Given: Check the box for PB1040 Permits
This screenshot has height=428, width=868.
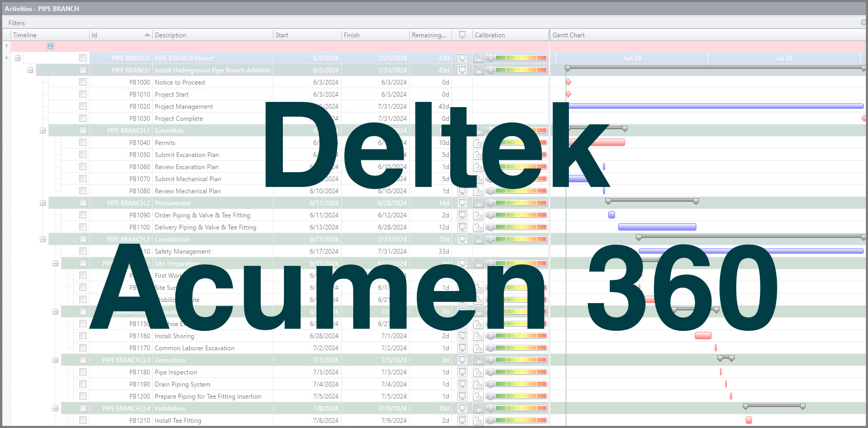Looking at the screenshot, I should (x=83, y=142).
